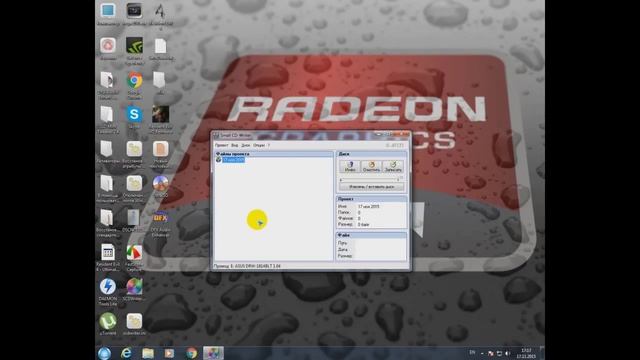
Task: Open the pink round desktop icon
Action: (108, 46)
